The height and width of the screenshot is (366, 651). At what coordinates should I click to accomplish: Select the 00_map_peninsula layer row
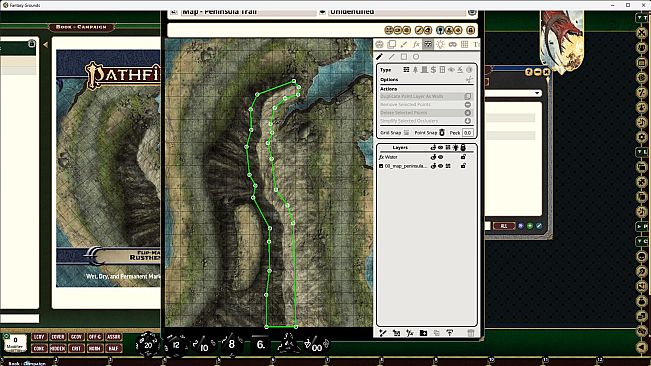(x=426, y=166)
